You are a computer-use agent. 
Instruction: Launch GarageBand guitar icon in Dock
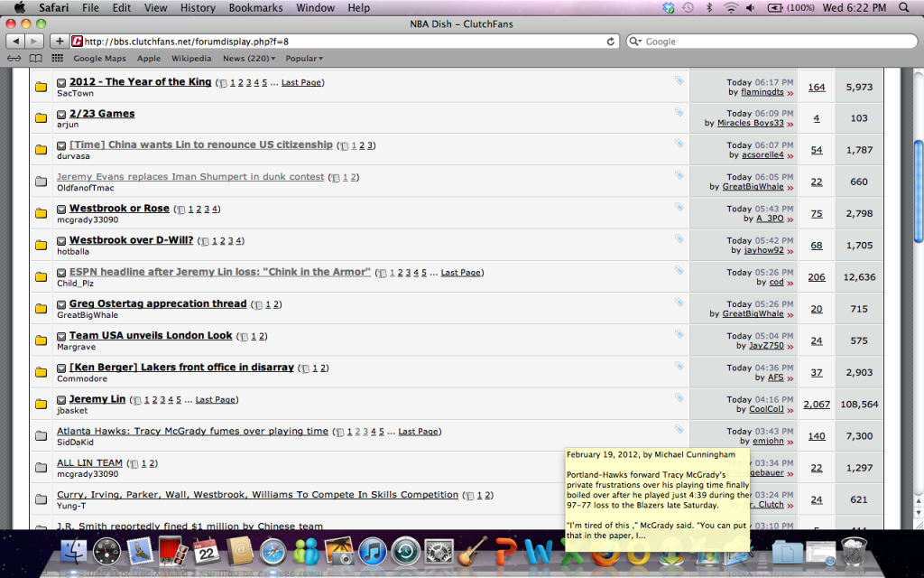[x=473, y=552]
